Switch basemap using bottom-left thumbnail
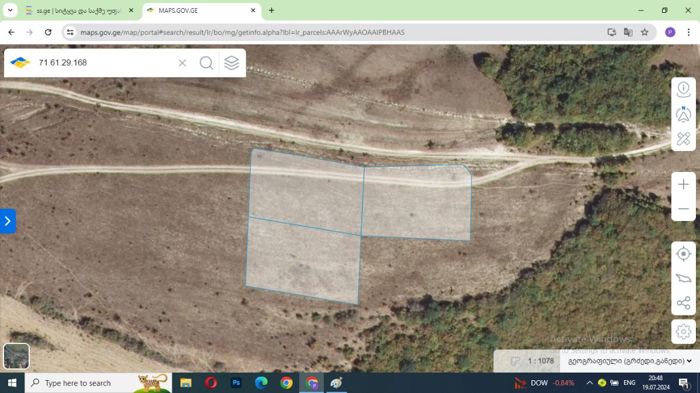The width and height of the screenshot is (700, 393). pyautogui.click(x=17, y=356)
